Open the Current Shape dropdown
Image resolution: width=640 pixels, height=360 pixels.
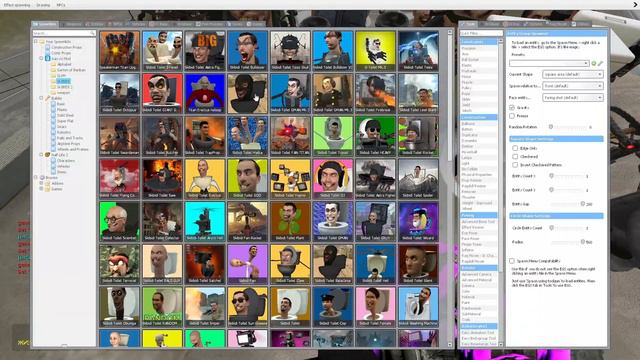click(573, 74)
